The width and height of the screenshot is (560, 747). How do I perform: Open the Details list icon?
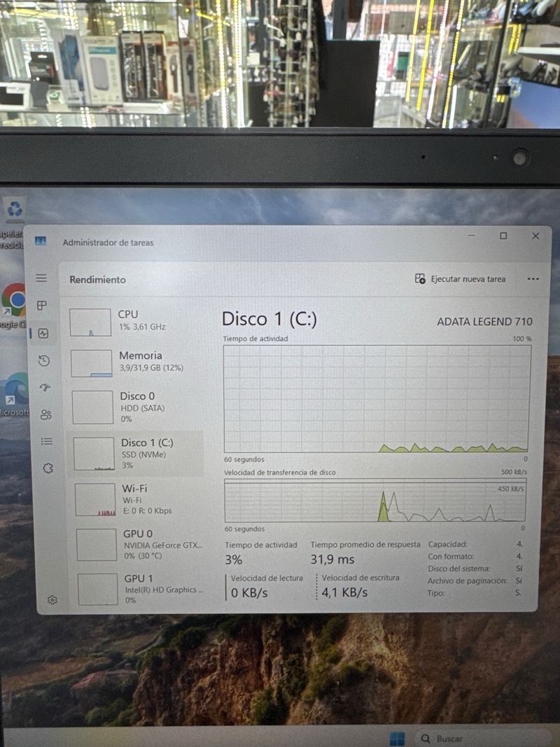pos(47,442)
